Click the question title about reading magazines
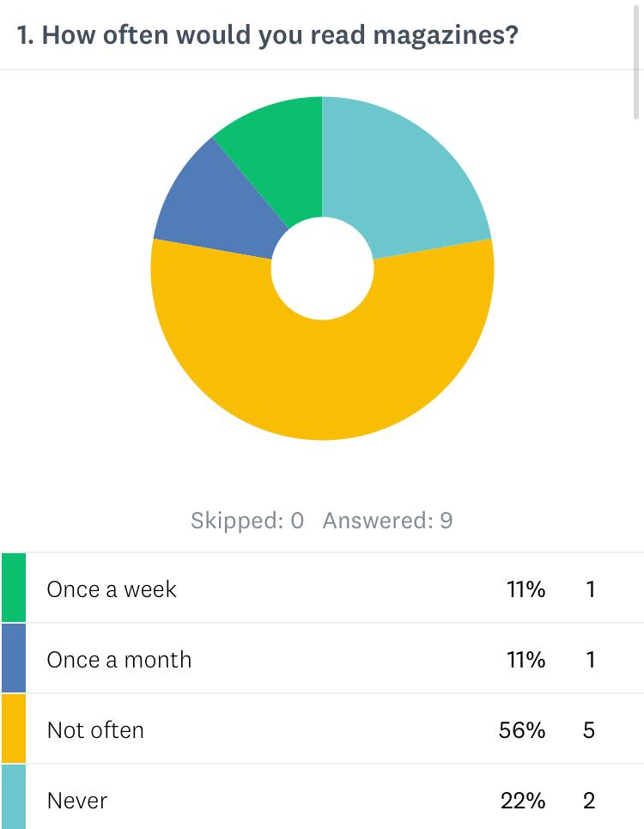Screen dimensions: 644x829 click(x=268, y=36)
